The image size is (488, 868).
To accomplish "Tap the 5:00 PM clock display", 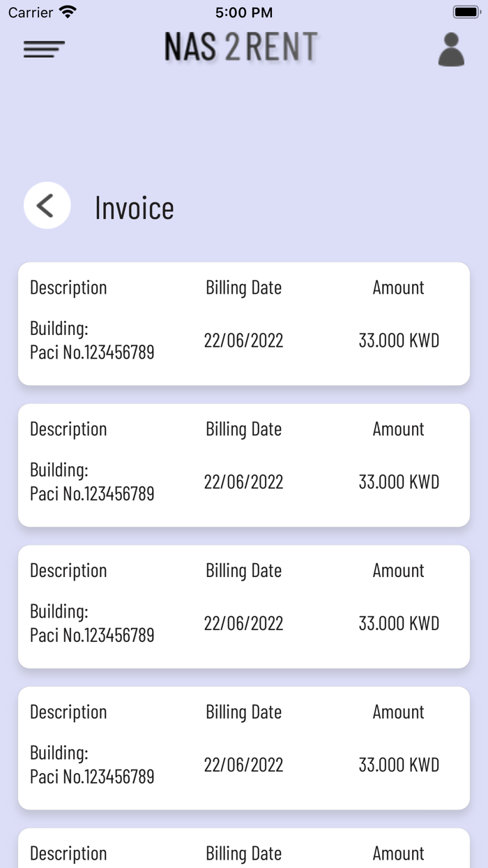I will point(244,12).
